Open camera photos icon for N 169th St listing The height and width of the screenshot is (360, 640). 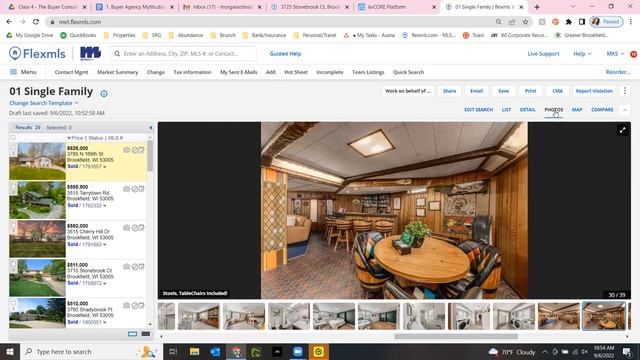coord(127,150)
